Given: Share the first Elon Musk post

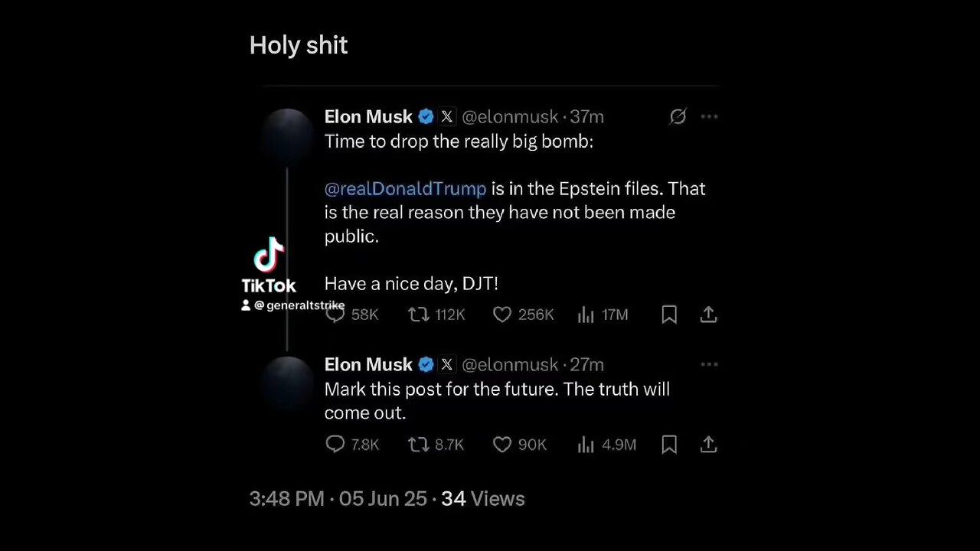Looking at the screenshot, I should [709, 315].
